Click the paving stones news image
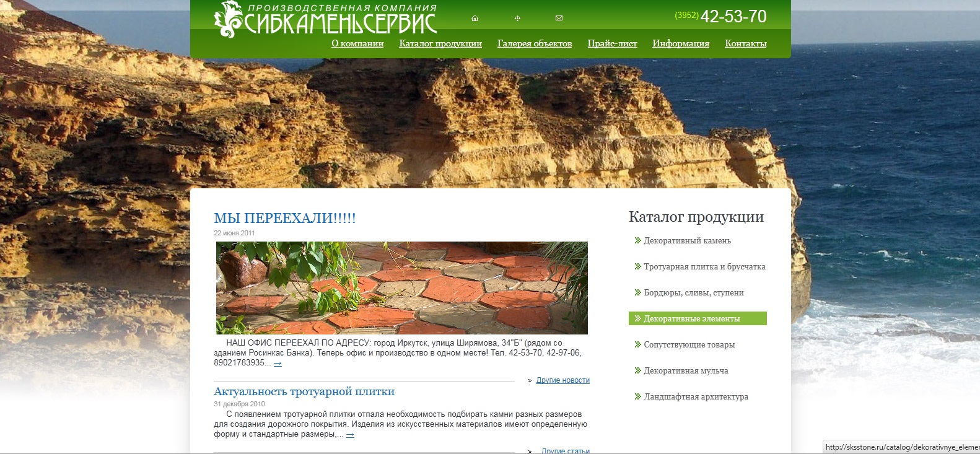The image size is (980, 454). pyautogui.click(x=402, y=288)
